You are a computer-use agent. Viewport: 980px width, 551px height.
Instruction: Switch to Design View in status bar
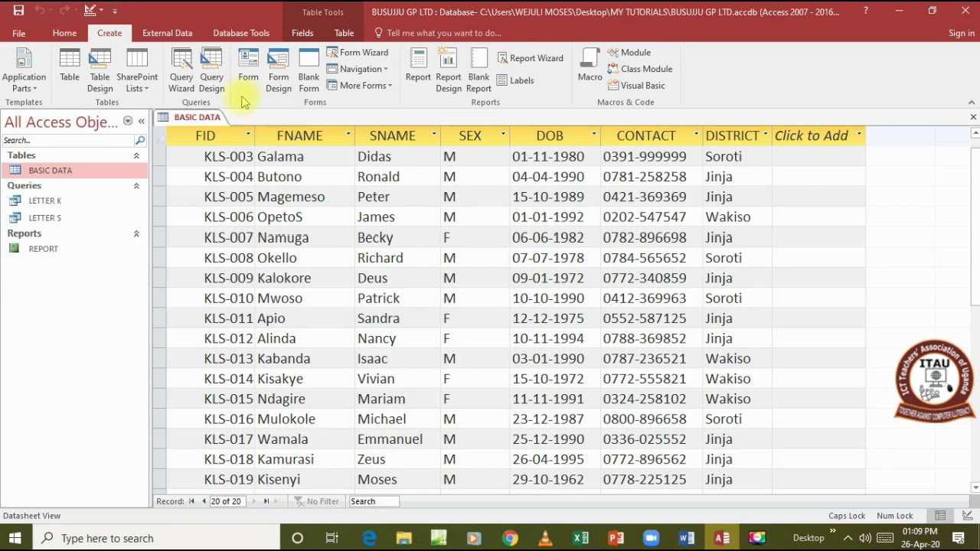pyautogui.click(x=966, y=516)
